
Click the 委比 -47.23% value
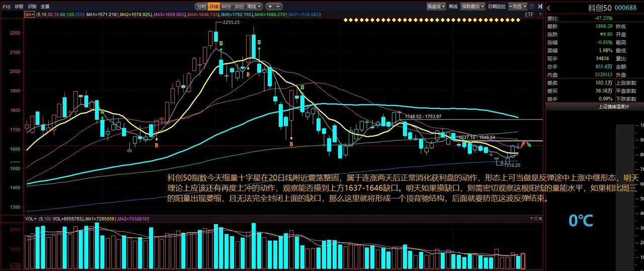click(603, 18)
